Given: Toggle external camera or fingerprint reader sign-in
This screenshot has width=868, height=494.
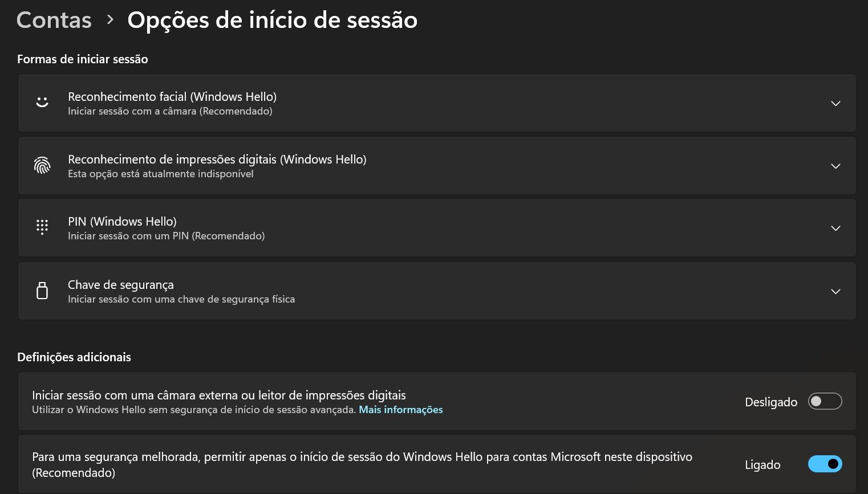Looking at the screenshot, I should (x=825, y=401).
